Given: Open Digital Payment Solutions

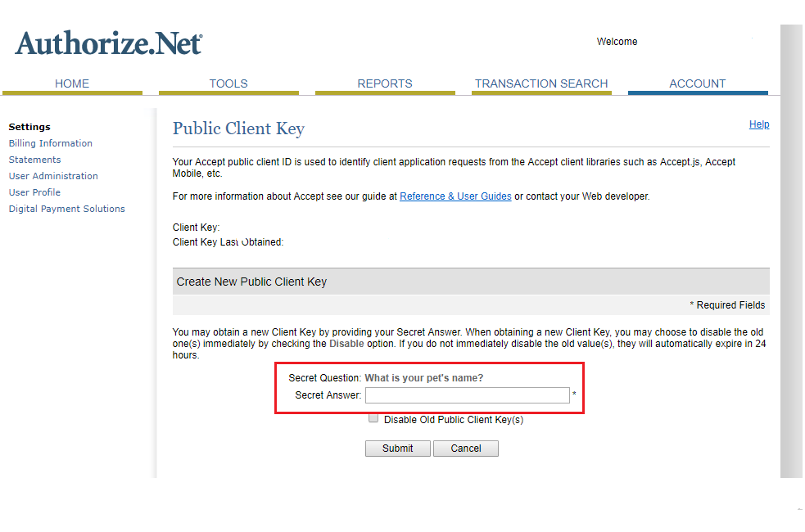Looking at the screenshot, I should point(66,208).
